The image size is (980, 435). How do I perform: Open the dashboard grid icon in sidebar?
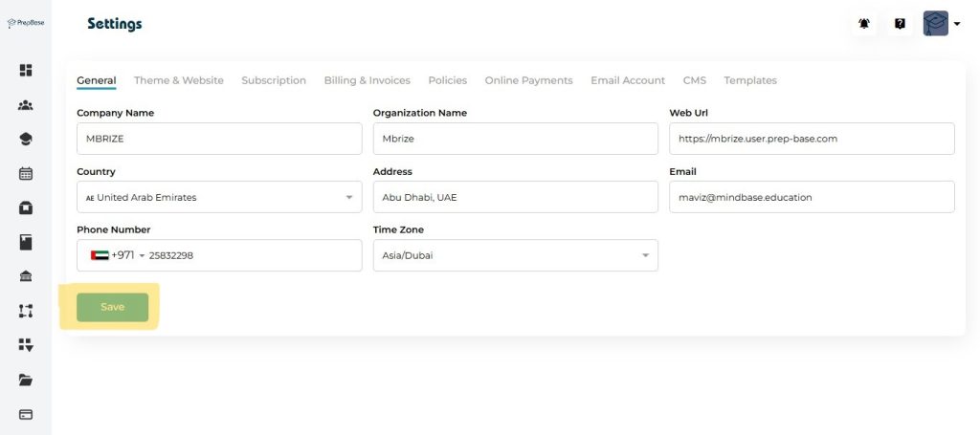pyautogui.click(x=26, y=70)
